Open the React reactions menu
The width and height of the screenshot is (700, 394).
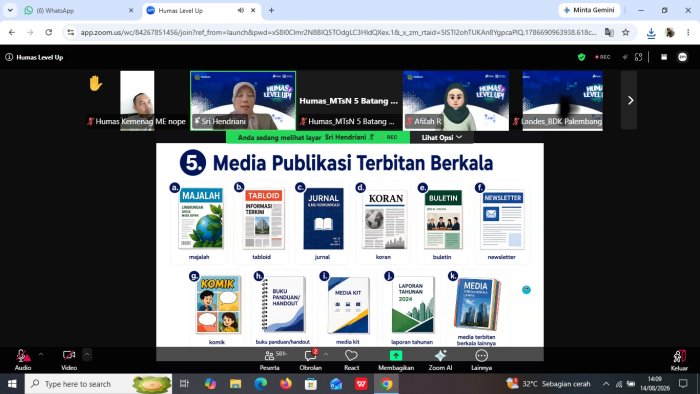tap(351, 360)
